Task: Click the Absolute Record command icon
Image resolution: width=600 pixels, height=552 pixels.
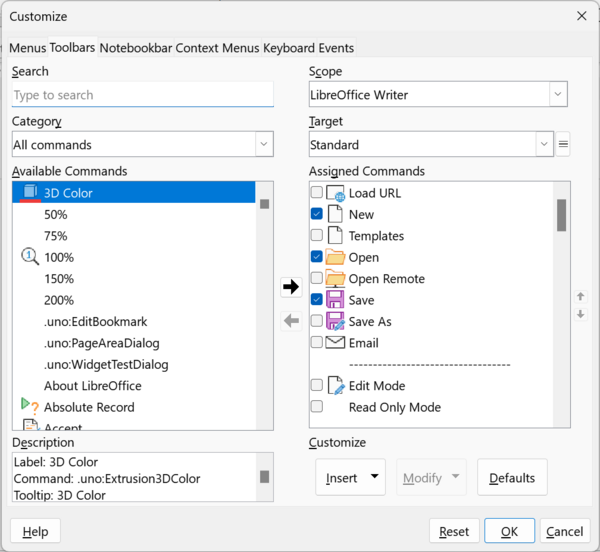Action: 30,407
